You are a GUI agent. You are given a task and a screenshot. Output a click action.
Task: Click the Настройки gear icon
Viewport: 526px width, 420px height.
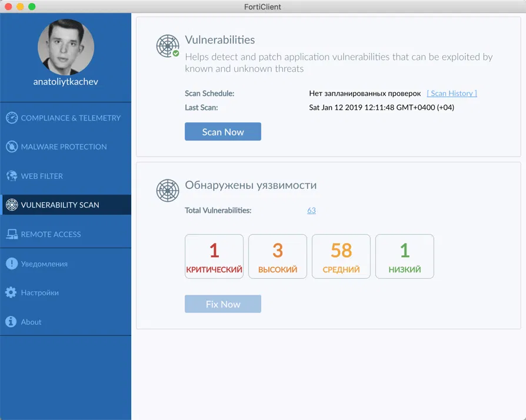click(x=11, y=292)
